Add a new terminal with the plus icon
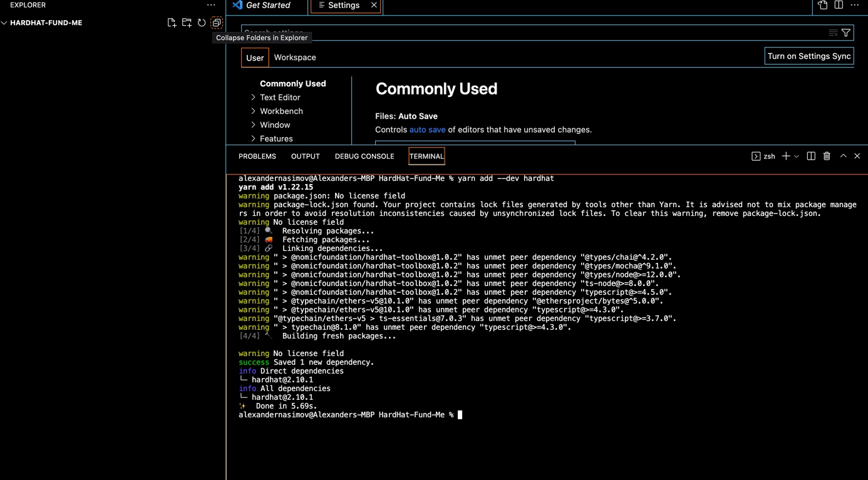This screenshot has height=480, width=868. click(x=786, y=156)
